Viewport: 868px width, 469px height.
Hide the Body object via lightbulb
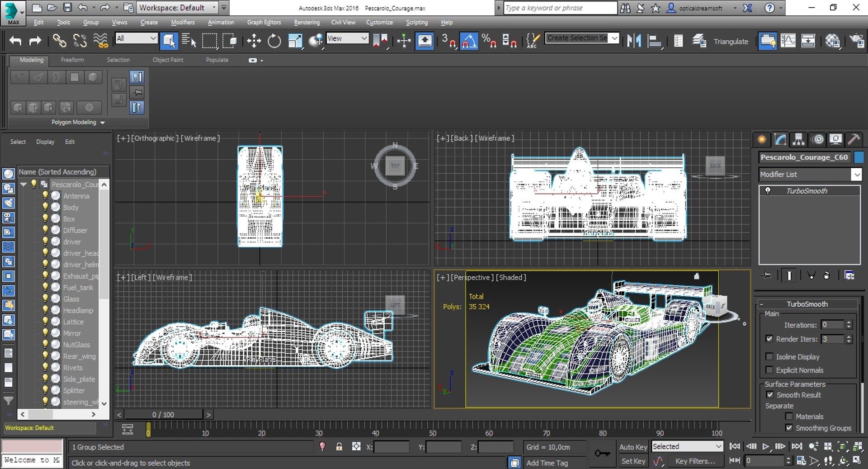tap(45, 207)
